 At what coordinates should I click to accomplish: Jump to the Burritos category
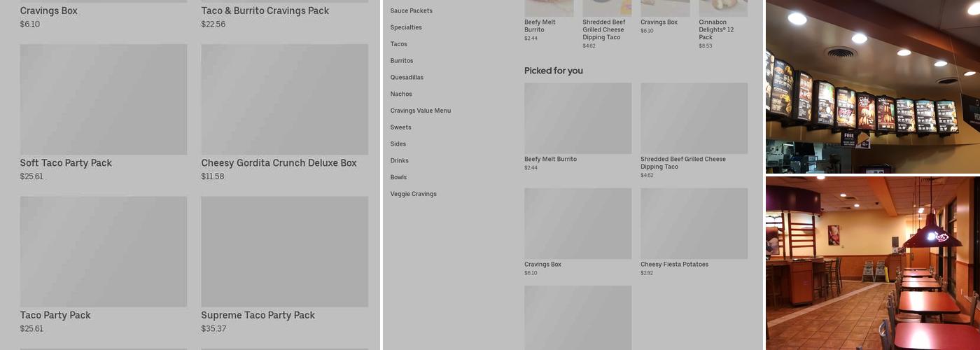coord(402,61)
